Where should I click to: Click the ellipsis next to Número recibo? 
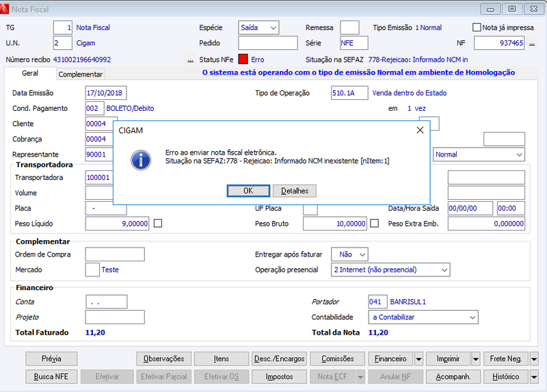pyautogui.click(x=191, y=60)
